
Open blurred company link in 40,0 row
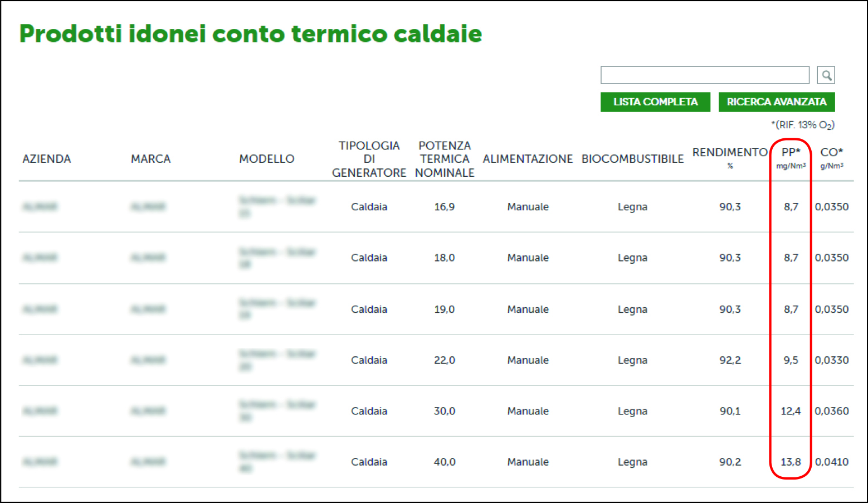pos(40,462)
